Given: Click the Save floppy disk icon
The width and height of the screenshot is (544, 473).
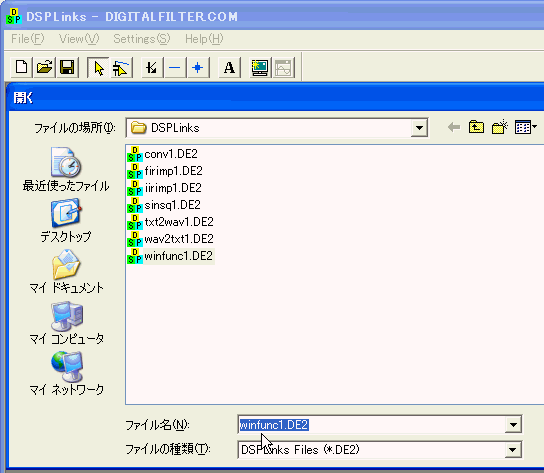Looking at the screenshot, I should [67, 67].
